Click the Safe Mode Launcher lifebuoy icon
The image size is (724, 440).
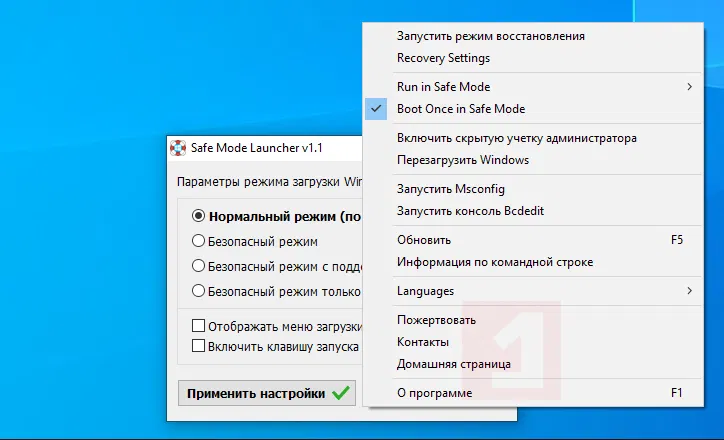coord(178,149)
